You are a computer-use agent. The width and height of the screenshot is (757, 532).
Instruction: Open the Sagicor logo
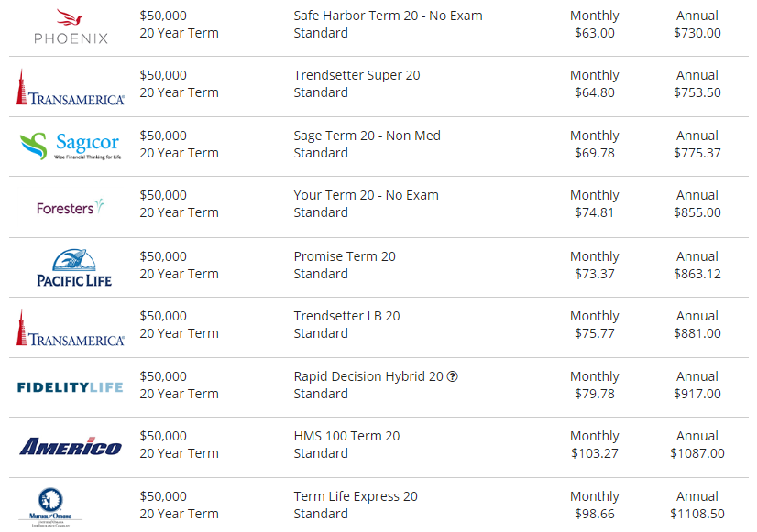point(71,147)
